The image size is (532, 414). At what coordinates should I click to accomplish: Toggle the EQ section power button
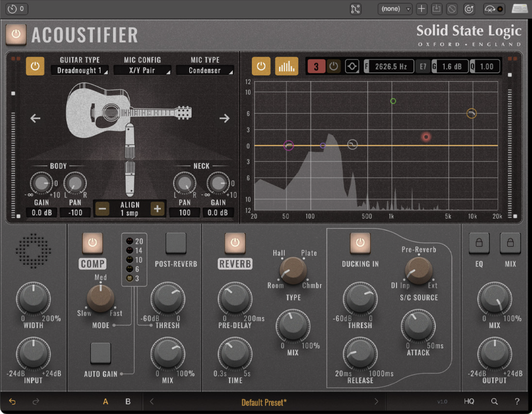coord(261,66)
